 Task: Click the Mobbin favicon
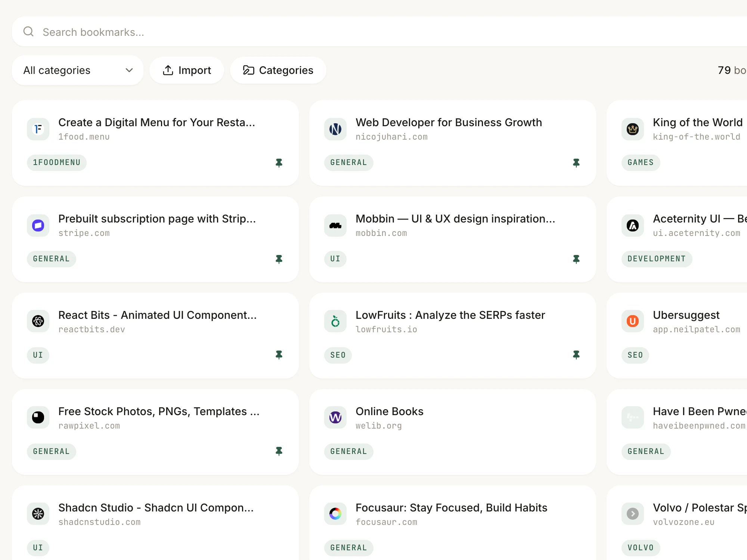(335, 225)
